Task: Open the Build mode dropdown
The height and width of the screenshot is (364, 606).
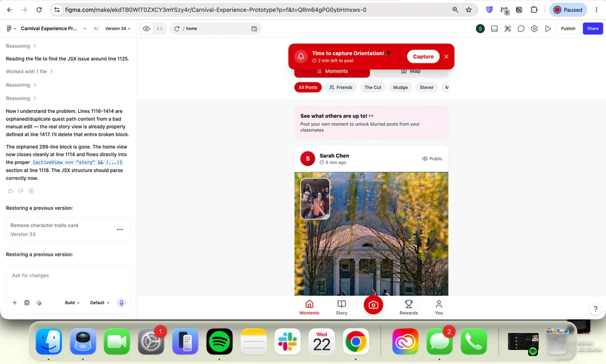Action: 72,303
